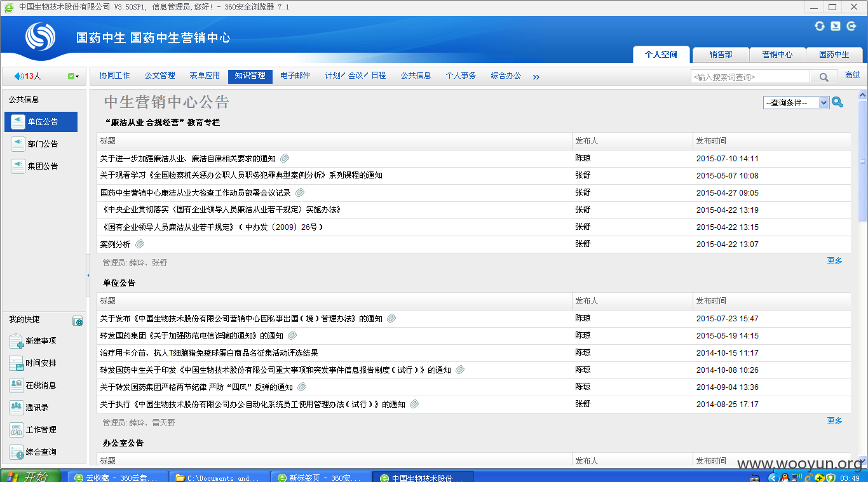Click the 新建事项 shortcut icon
Image resolution: width=868 pixels, height=482 pixels.
click(x=17, y=342)
